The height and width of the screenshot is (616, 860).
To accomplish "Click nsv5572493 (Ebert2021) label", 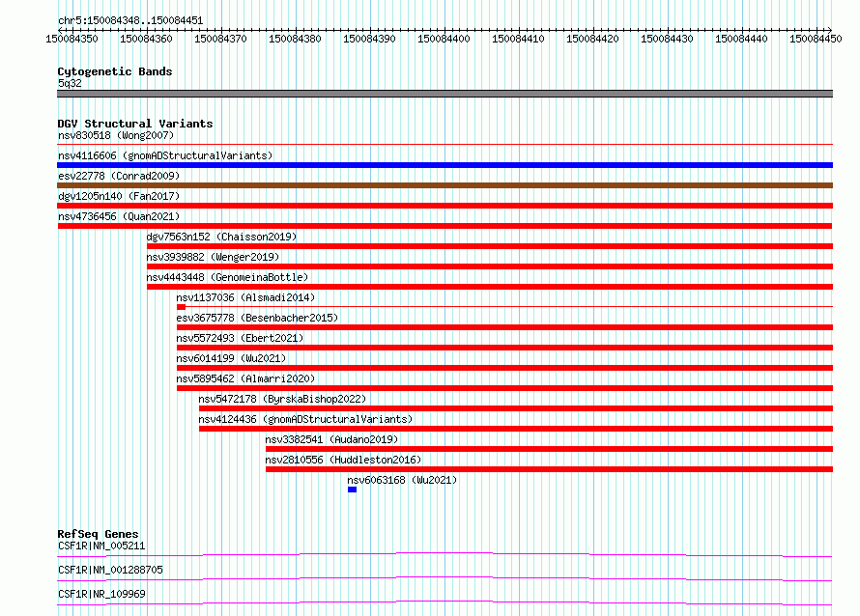I will coord(240,338).
